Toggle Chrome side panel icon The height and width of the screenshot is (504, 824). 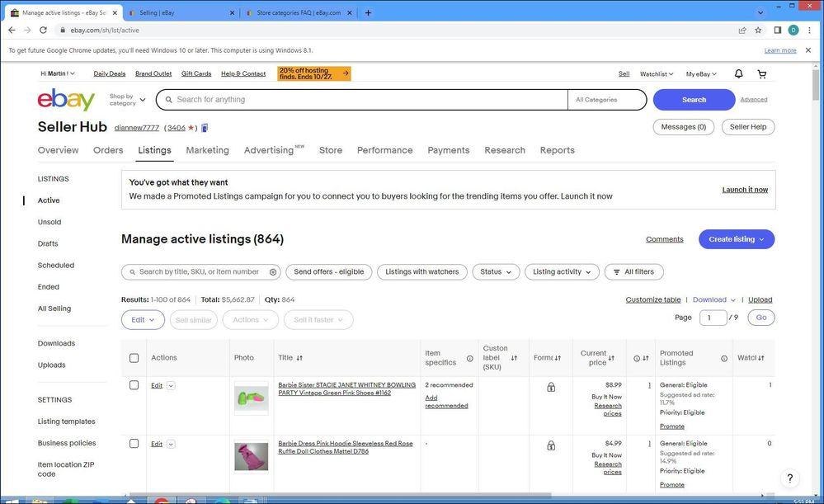point(778,30)
